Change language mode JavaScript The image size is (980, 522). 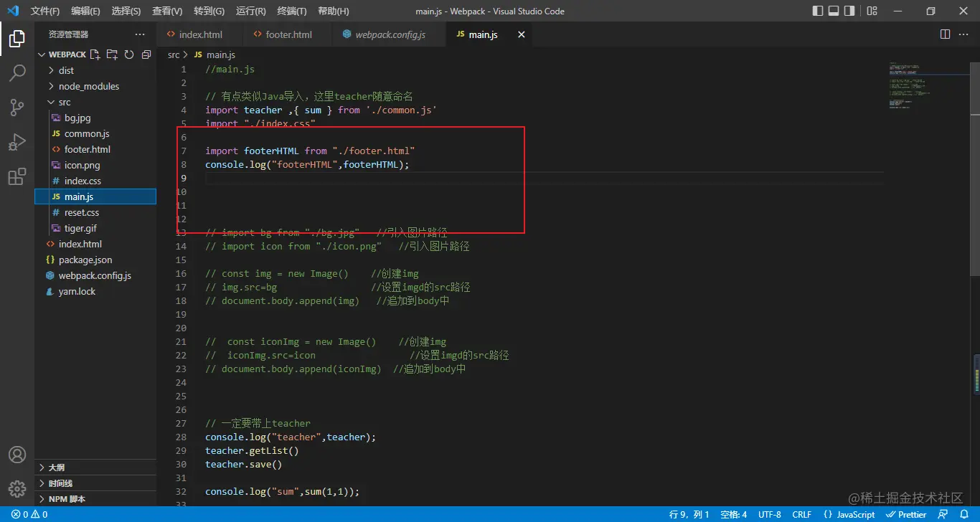coord(849,514)
